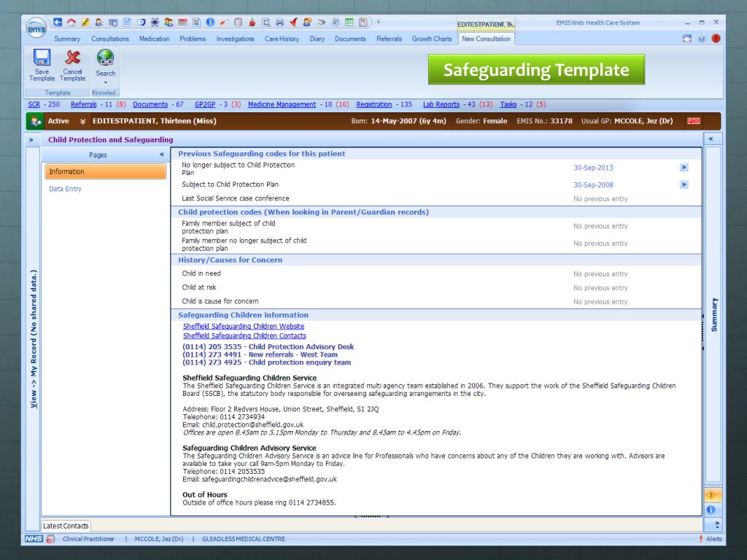Collapse the Pages panel chevron

tap(162, 155)
